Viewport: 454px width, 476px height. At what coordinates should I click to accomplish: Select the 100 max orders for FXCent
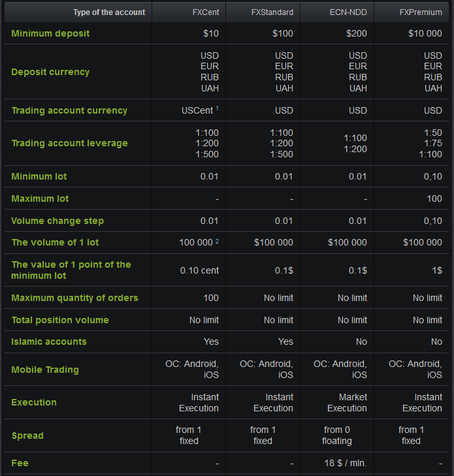tap(211, 298)
